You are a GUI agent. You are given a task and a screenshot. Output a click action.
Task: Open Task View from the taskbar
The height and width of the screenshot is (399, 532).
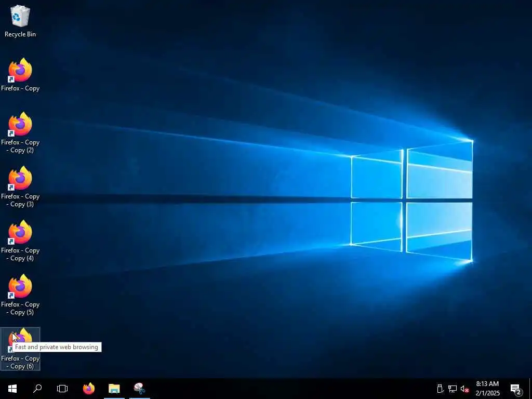click(x=62, y=389)
